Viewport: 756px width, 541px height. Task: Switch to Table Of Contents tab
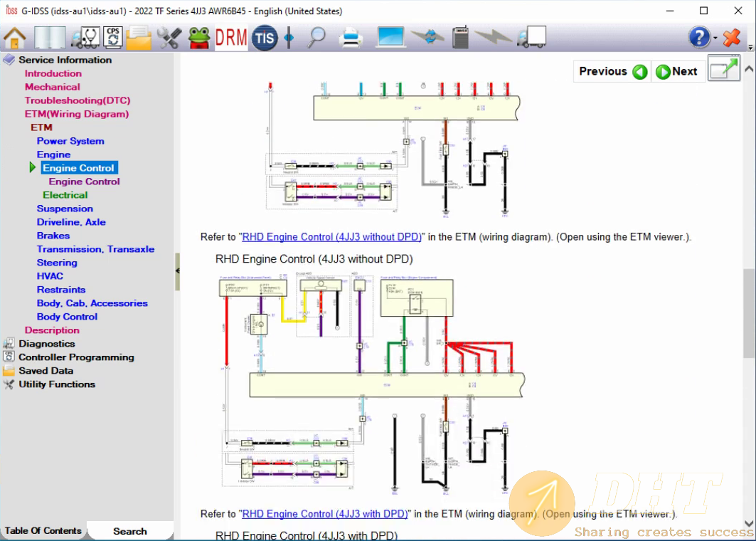(43, 531)
